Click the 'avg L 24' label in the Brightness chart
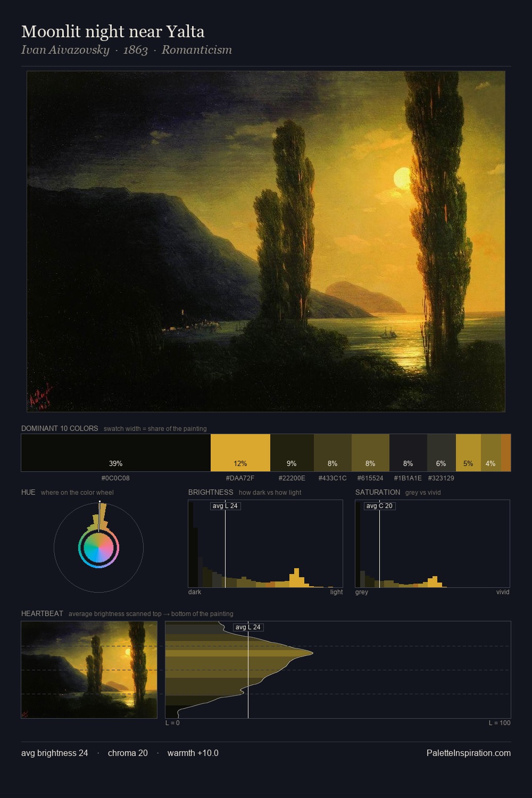Viewport: 532px width, 798px height. pos(225,506)
